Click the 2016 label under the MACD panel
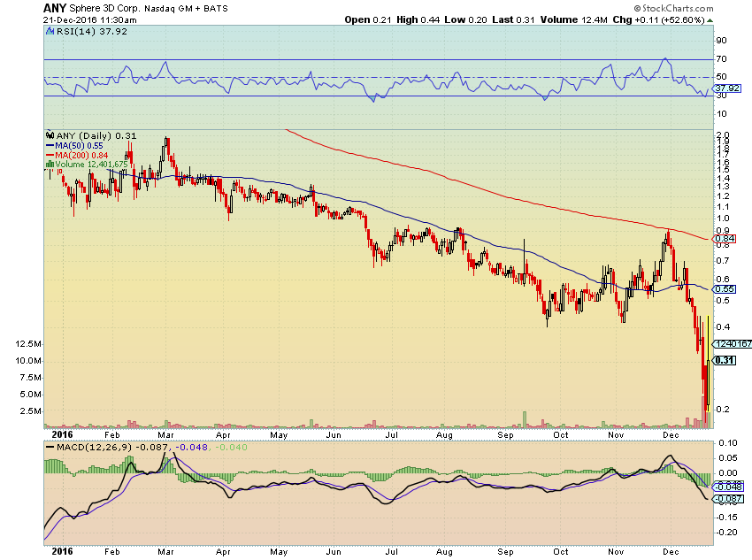This screenshot has width=752, height=560. (x=62, y=551)
